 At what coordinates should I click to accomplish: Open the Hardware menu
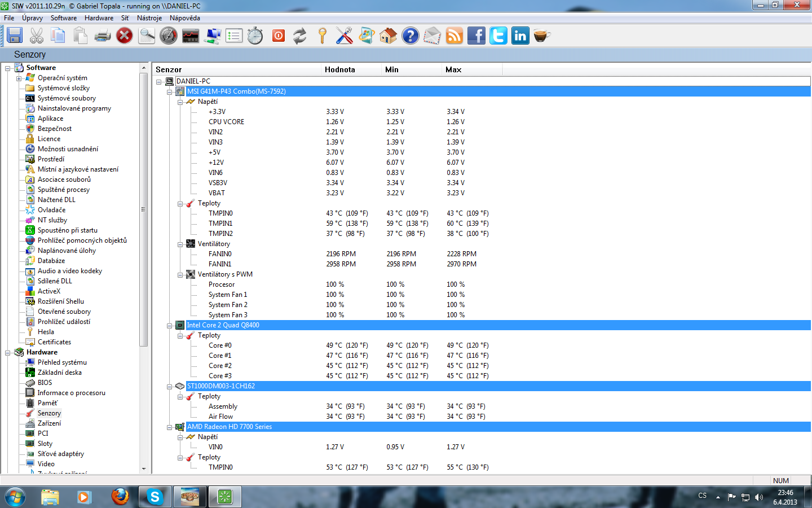(99, 18)
